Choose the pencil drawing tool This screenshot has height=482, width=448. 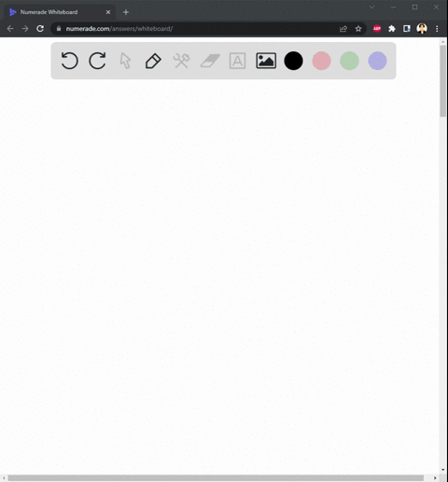point(153,61)
